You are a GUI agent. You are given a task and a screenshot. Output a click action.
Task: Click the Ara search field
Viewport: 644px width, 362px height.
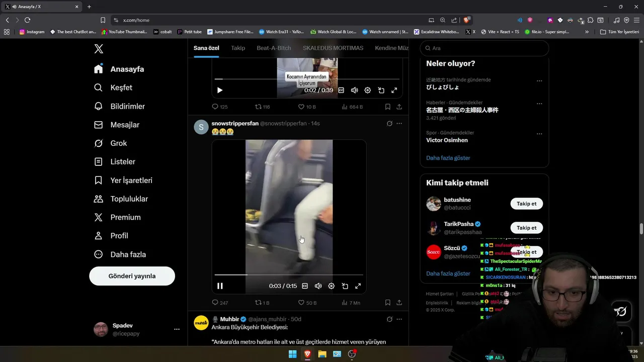(484, 48)
